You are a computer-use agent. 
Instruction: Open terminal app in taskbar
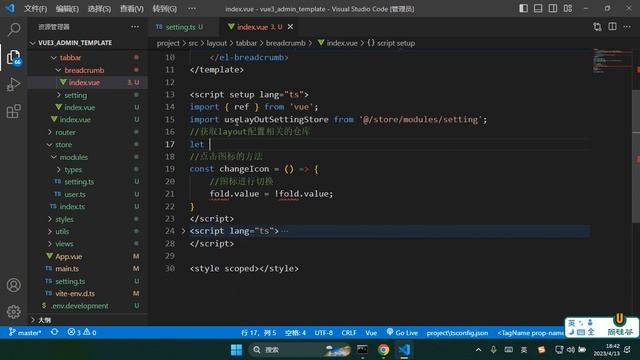(x=362, y=350)
